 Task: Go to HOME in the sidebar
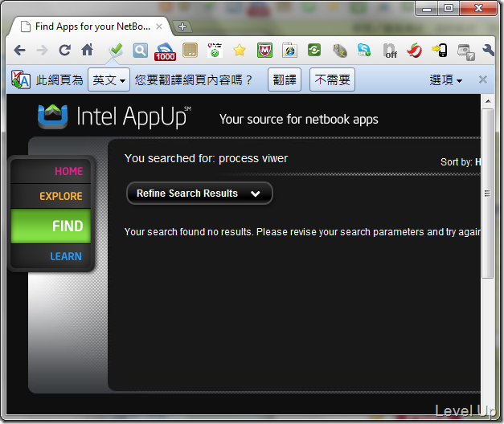(x=51, y=171)
